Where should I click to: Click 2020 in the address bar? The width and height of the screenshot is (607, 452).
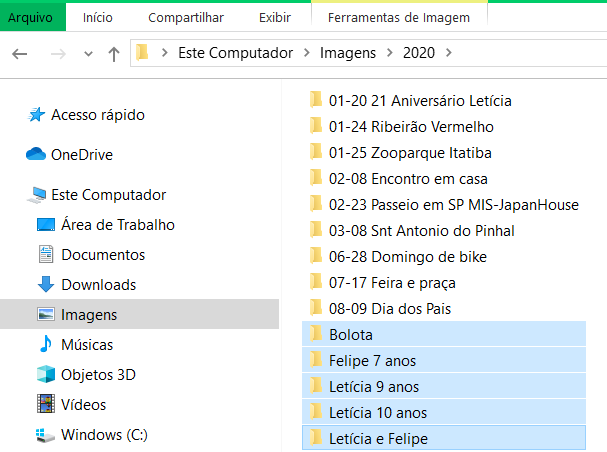pyautogui.click(x=419, y=53)
